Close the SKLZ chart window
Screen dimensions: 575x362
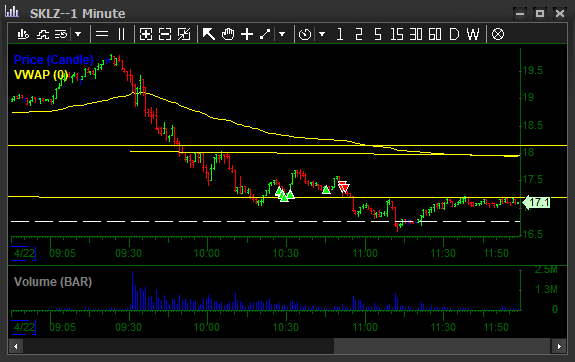pos(560,14)
